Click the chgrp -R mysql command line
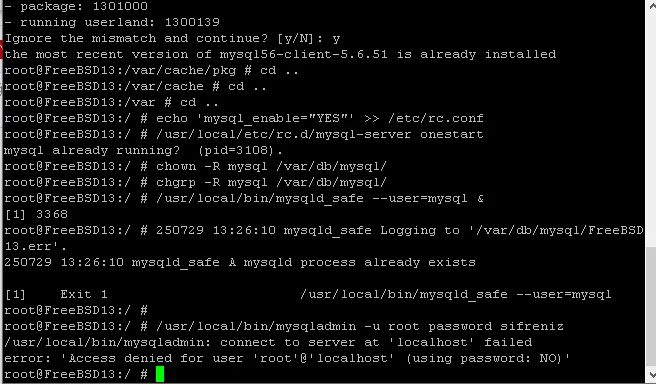 pos(195,182)
